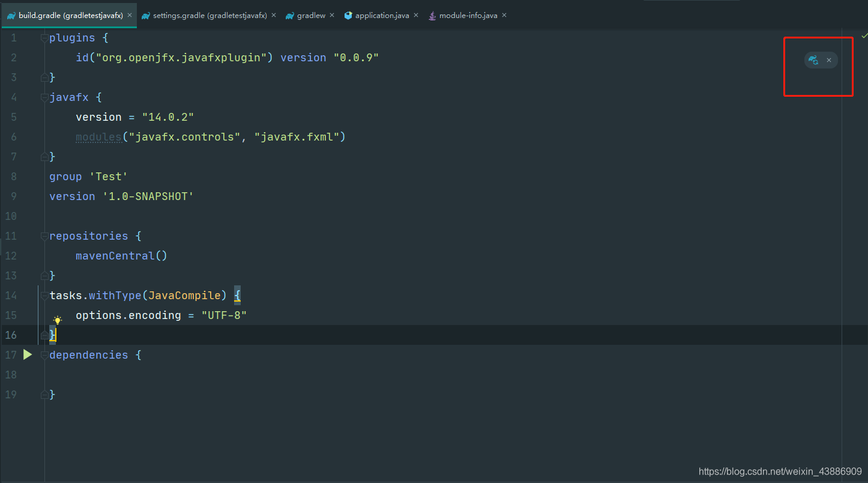Image resolution: width=868 pixels, height=483 pixels.
Task: Click the "javafx.controls" string
Action: tap(184, 137)
